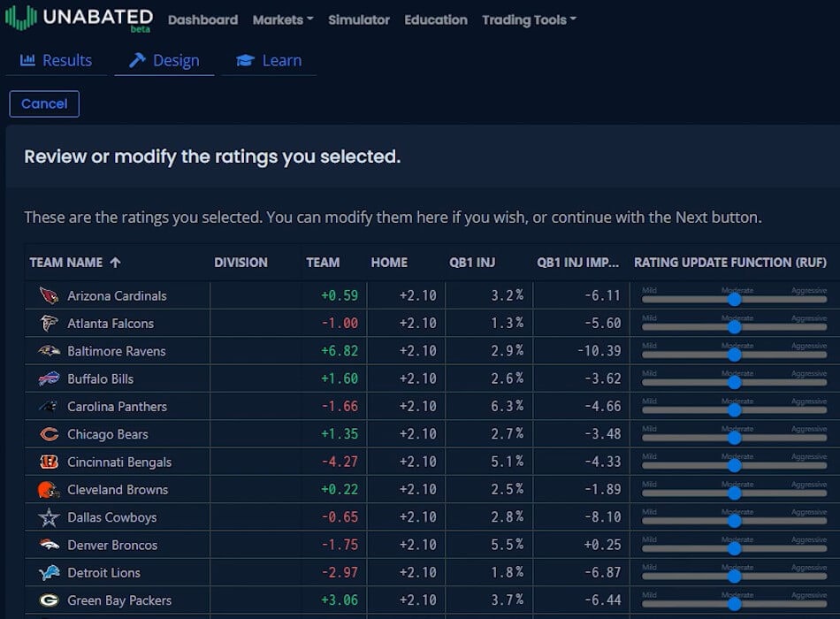Image resolution: width=840 pixels, height=619 pixels.
Task: Adjust Dallas Cowboys RUF slider
Action: [x=734, y=521]
